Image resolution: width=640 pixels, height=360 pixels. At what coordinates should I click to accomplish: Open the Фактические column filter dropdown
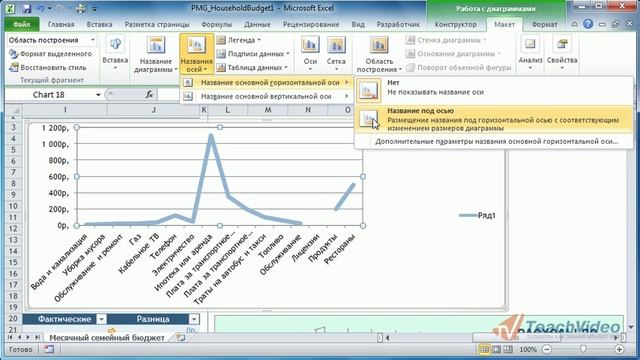101,319
